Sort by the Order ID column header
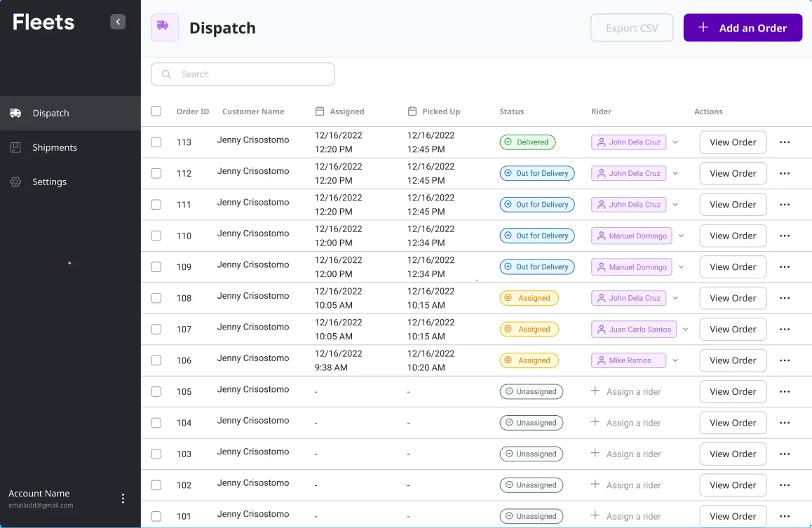812x528 pixels. 193,111
